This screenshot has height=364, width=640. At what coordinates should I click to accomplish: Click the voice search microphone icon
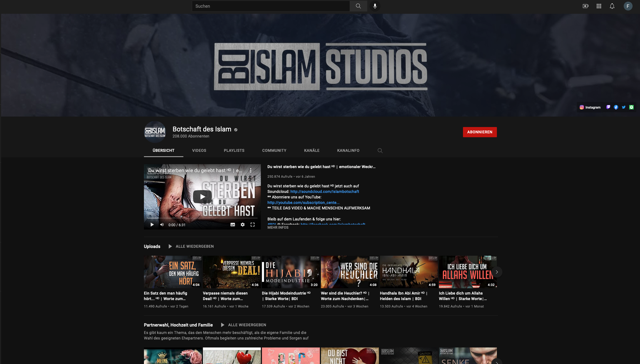(x=375, y=6)
